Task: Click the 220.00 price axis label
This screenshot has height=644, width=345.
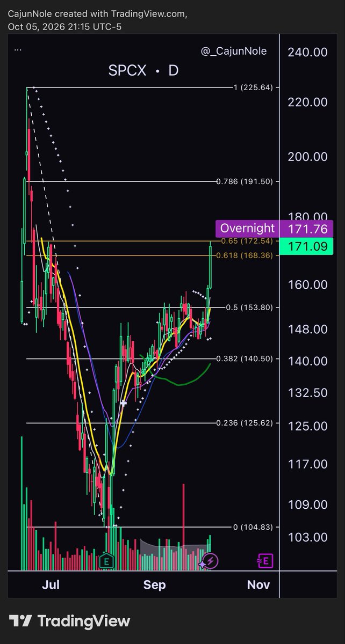Action: point(308,101)
